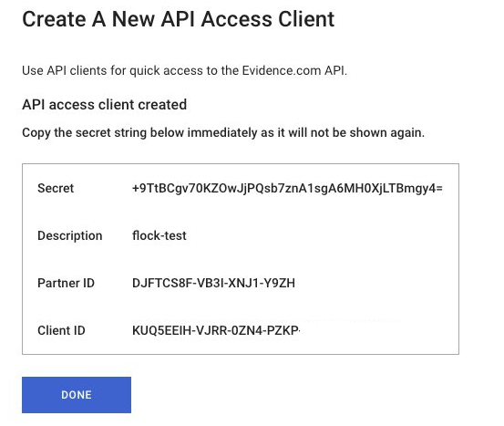The height and width of the screenshot is (426, 504).
Task: Click the Create A New API Access Client heading
Action: pyautogui.click(x=179, y=19)
